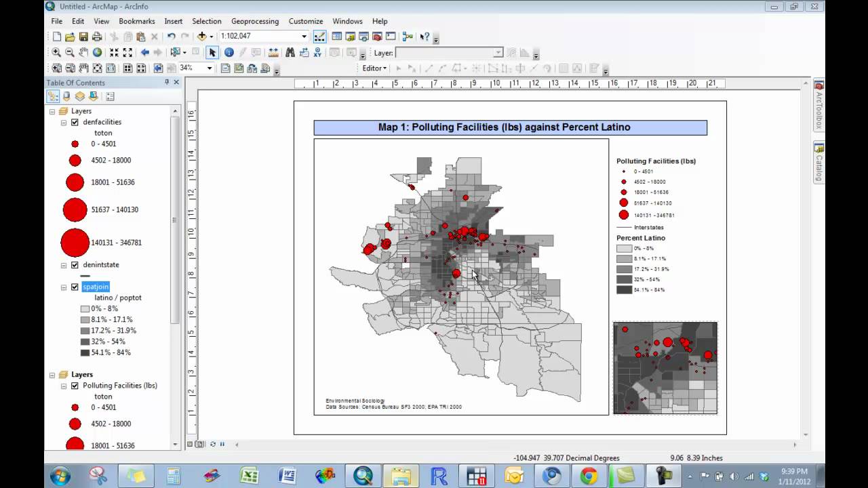
Task: Open the Windows Start menu
Action: [59, 476]
